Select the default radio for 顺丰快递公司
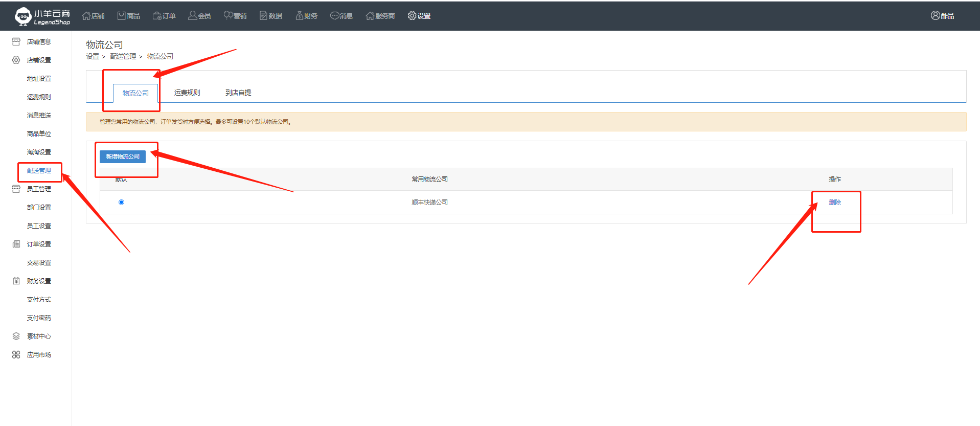The height and width of the screenshot is (426, 980). 121,203
